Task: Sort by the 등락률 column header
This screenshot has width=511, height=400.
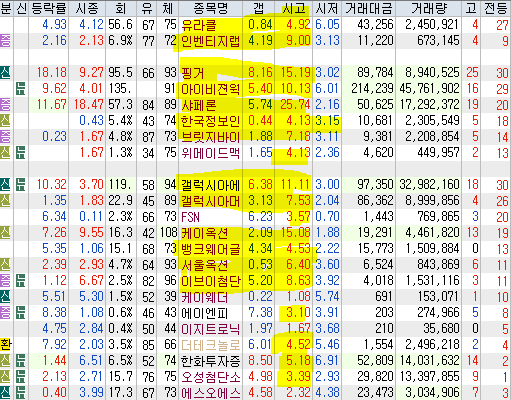Action: 48,8
